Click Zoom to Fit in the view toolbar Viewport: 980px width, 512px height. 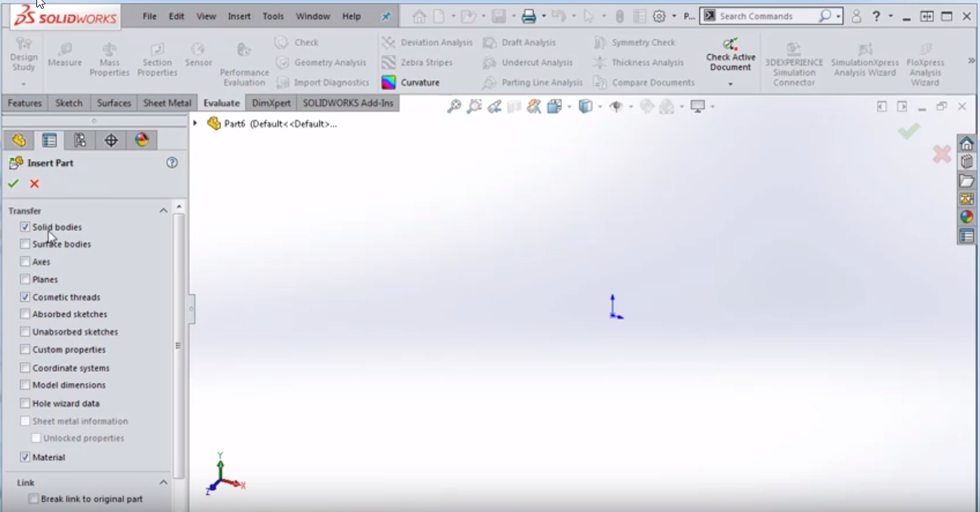454,107
